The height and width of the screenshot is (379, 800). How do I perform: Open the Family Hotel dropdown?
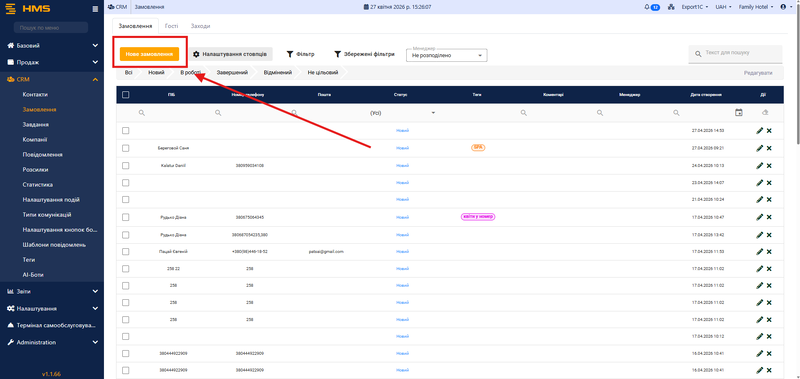click(756, 7)
